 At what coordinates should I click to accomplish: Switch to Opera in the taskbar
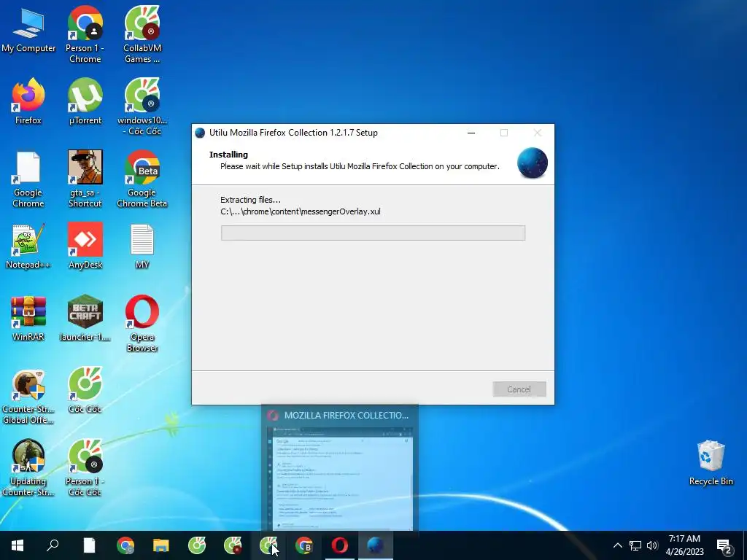pos(340,545)
